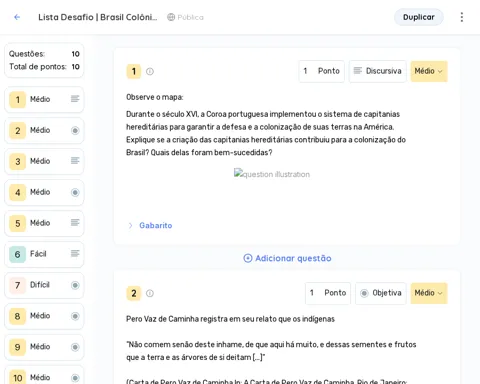Click the plus icon of Adicionar questão
Image resolution: width=480 pixels, height=384 pixels.
pyautogui.click(x=248, y=258)
